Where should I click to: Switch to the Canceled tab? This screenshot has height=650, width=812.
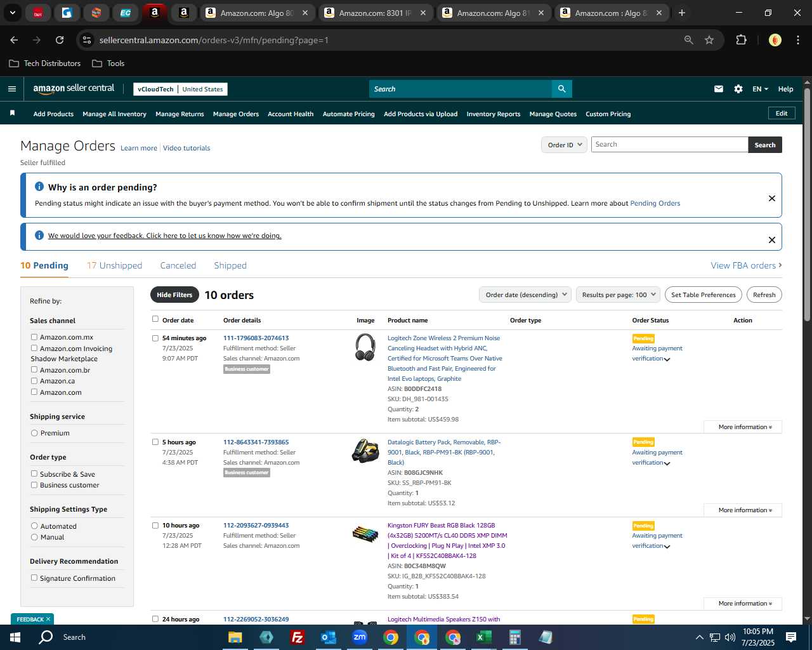178,265
